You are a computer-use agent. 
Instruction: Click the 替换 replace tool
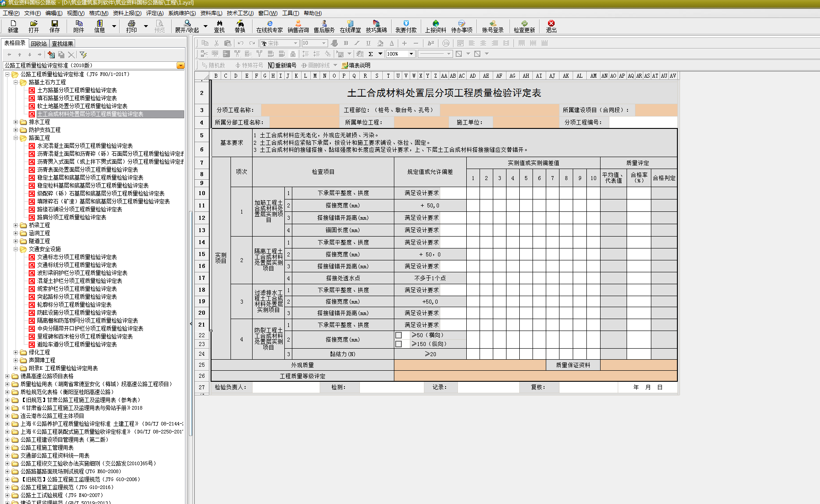(x=240, y=26)
